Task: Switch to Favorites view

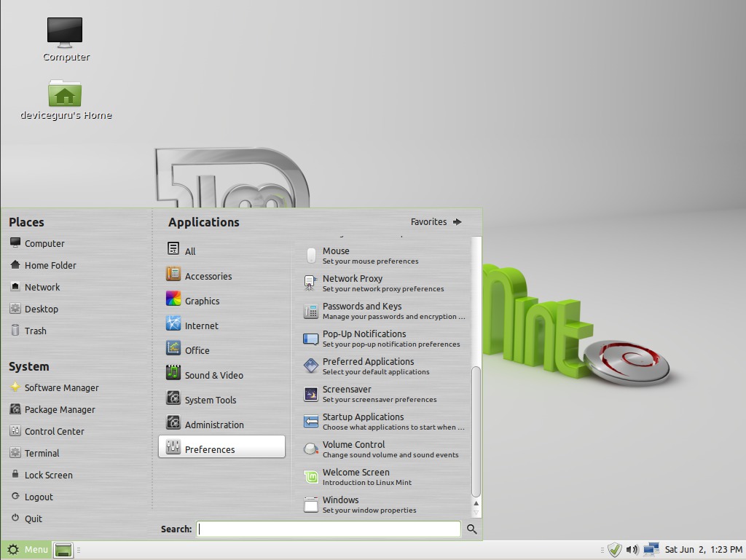Action: click(436, 221)
